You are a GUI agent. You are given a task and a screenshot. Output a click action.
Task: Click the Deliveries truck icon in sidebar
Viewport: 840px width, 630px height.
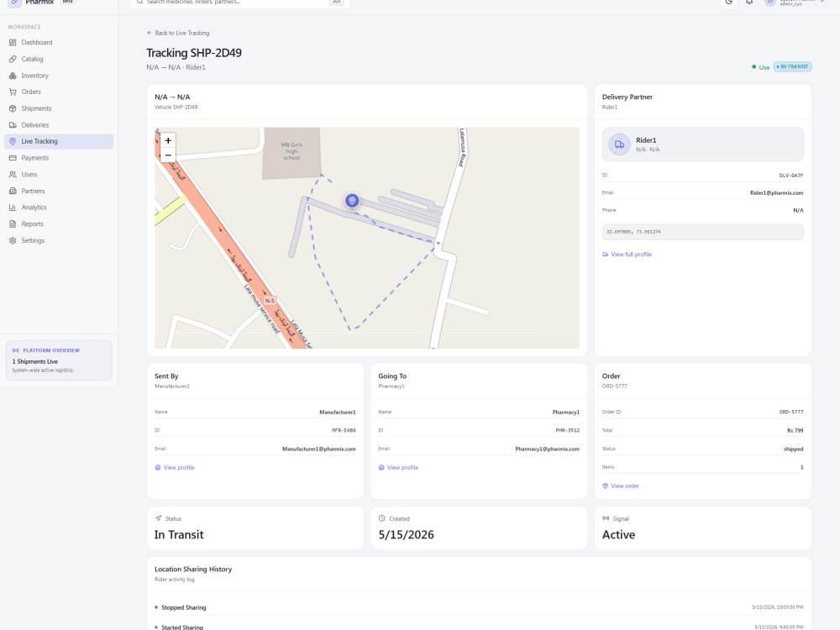pyautogui.click(x=13, y=125)
